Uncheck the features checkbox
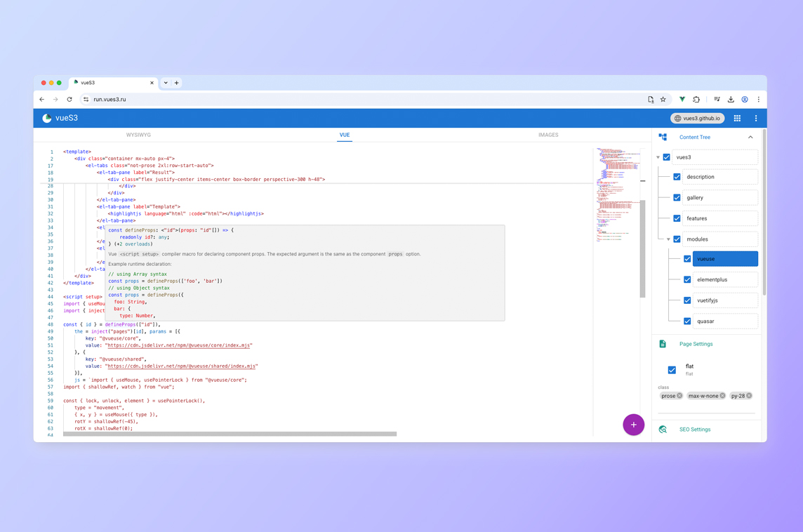This screenshot has width=803, height=532. [x=677, y=218]
